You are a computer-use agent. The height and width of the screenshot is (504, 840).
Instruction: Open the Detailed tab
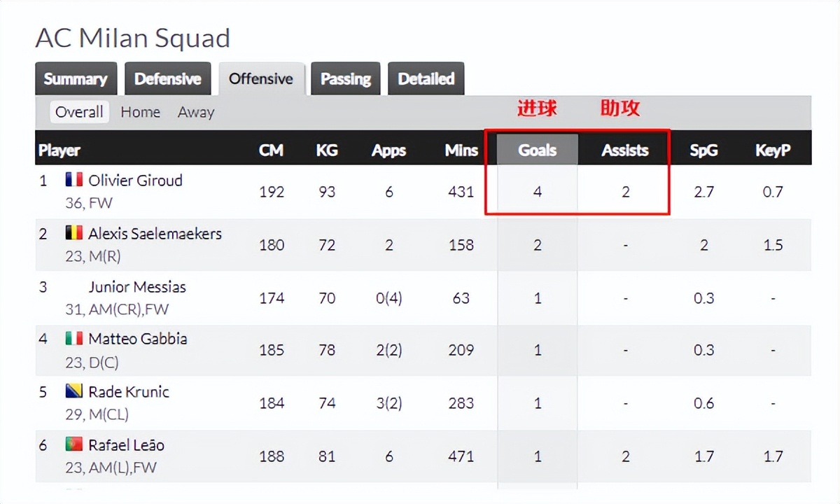[426, 79]
